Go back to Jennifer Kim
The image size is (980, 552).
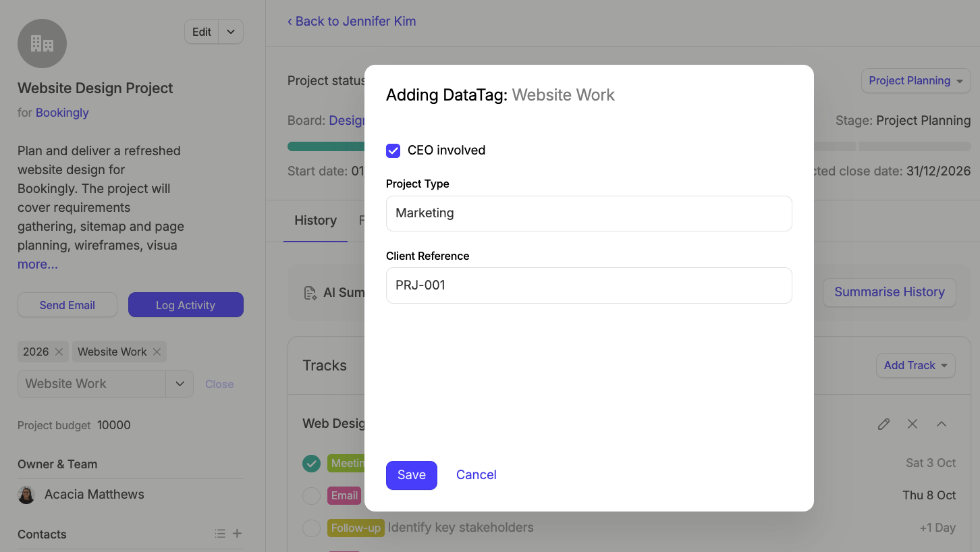coord(352,22)
